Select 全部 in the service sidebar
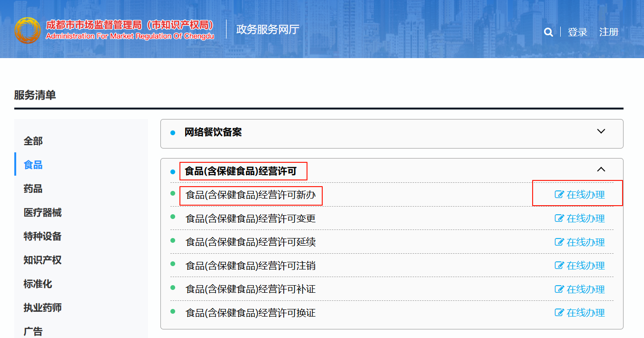Image resolution: width=644 pixels, height=338 pixels. [x=33, y=141]
